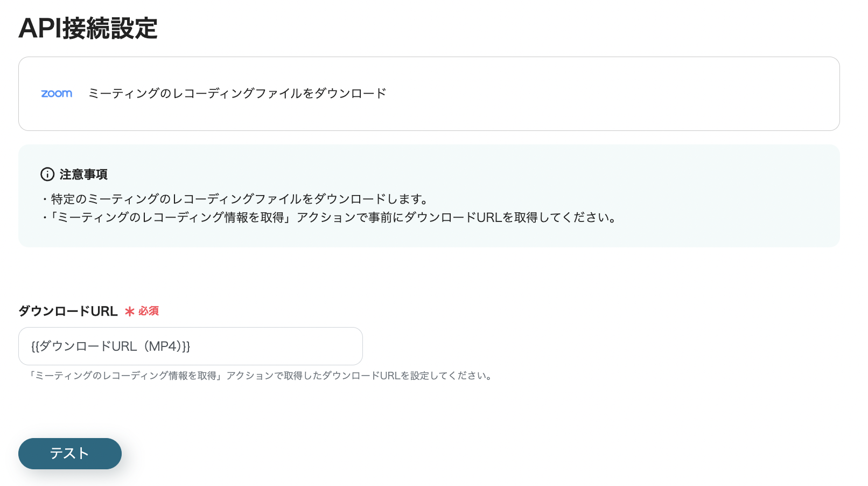Viewport: 868px width, 486px height.
Task: Click the テスト submit control
Action: click(69, 453)
